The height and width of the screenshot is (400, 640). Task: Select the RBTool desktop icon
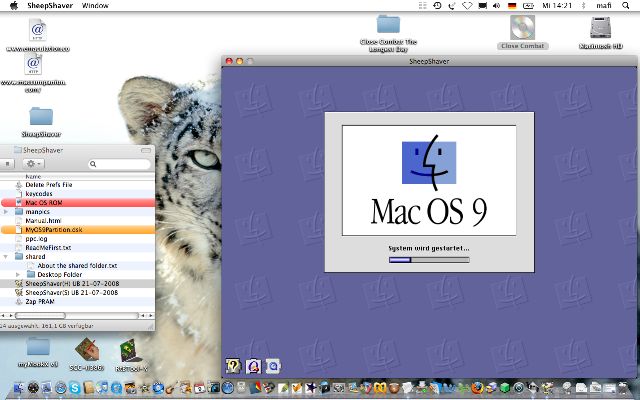[x=131, y=350]
